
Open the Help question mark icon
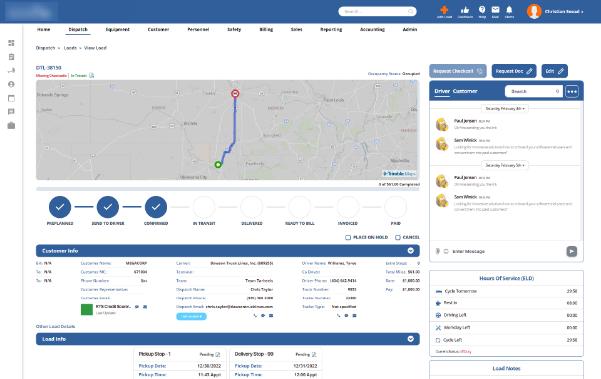(482, 10)
